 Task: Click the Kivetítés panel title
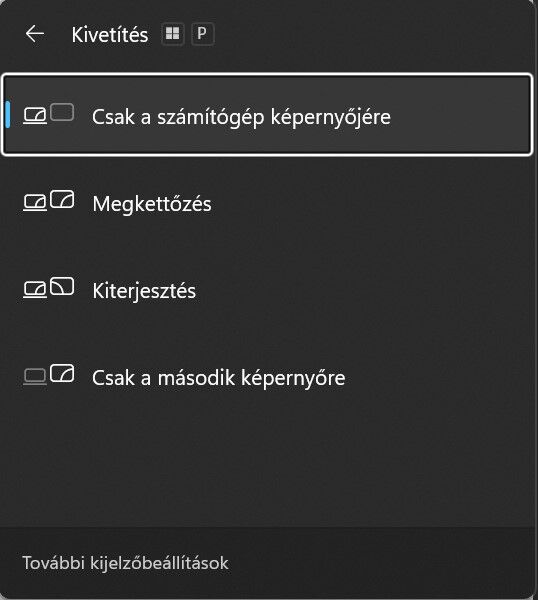click(x=110, y=35)
